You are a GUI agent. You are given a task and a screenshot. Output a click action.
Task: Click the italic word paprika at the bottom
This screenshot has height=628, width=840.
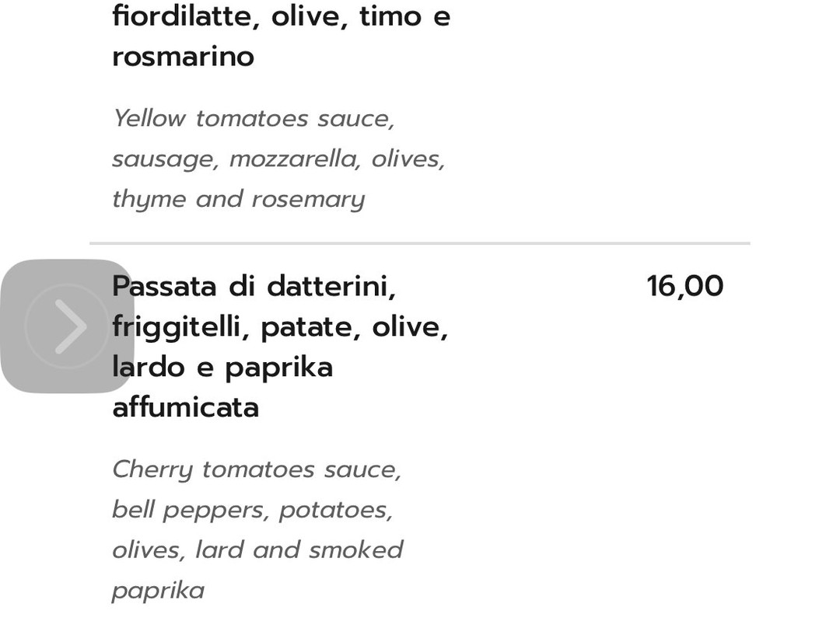pyautogui.click(x=158, y=591)
